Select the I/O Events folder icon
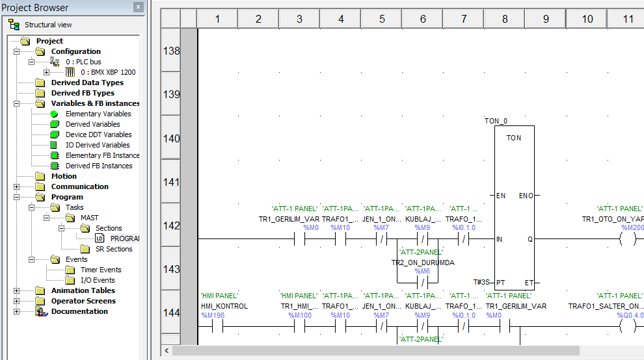Screen dimensions: 644x360 [70, 280]
